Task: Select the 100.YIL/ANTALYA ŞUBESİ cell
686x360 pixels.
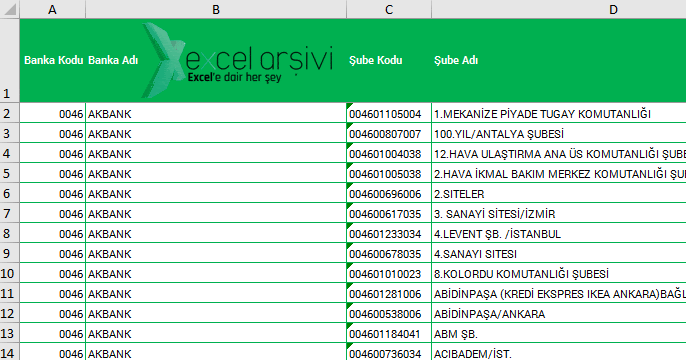Action: pos(559,133)
